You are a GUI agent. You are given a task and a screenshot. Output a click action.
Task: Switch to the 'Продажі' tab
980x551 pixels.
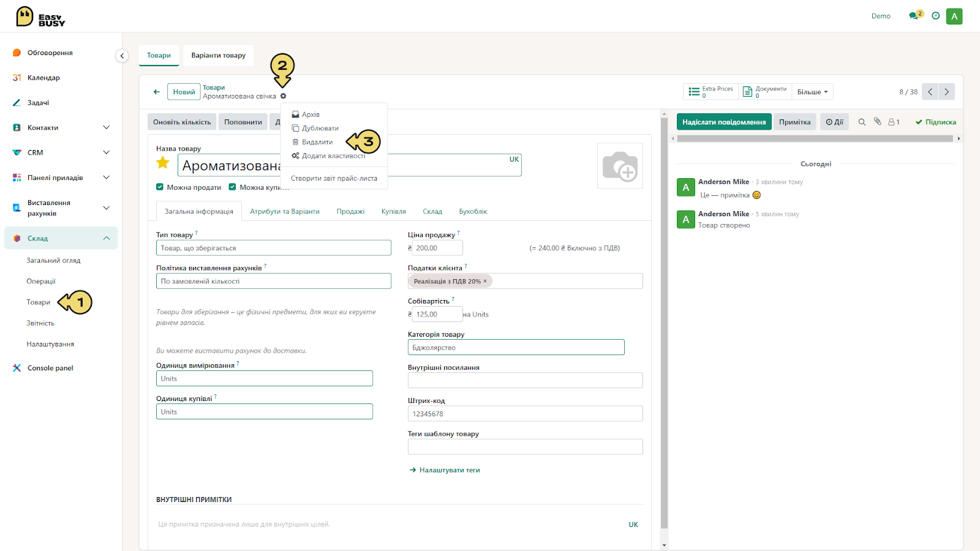coord(350,211)
